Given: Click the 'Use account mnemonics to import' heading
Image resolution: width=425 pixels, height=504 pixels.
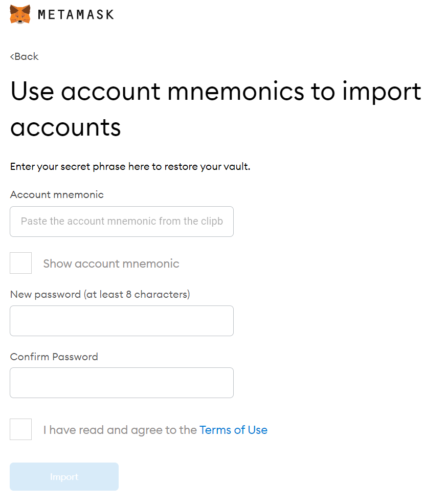Looking at the screenshot, I should click(215, 92).
